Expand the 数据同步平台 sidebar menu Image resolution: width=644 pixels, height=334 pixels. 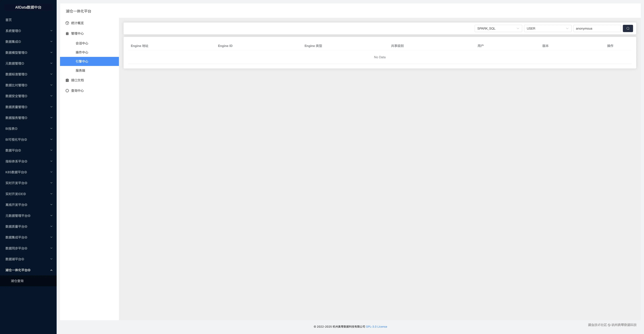click(x=28, y=248)
